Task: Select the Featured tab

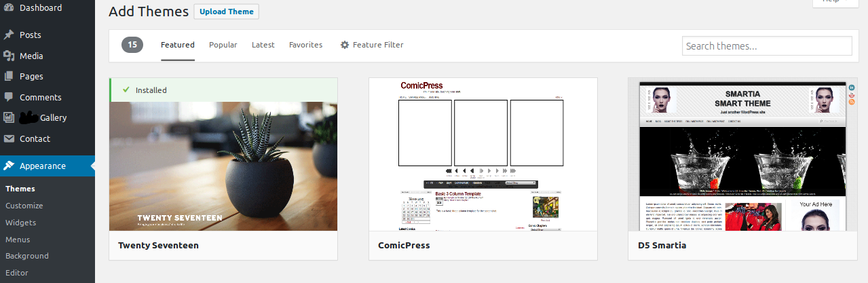Action: click(x=178, y=45)
